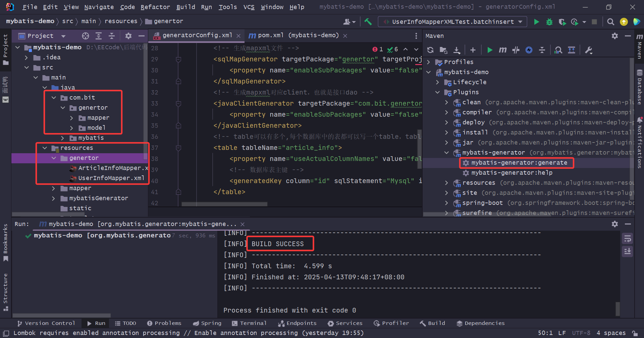The height and width of the screenshot is (338, 644).
Task: Run Maven build green play icon
Action: [x=490, y=50]
